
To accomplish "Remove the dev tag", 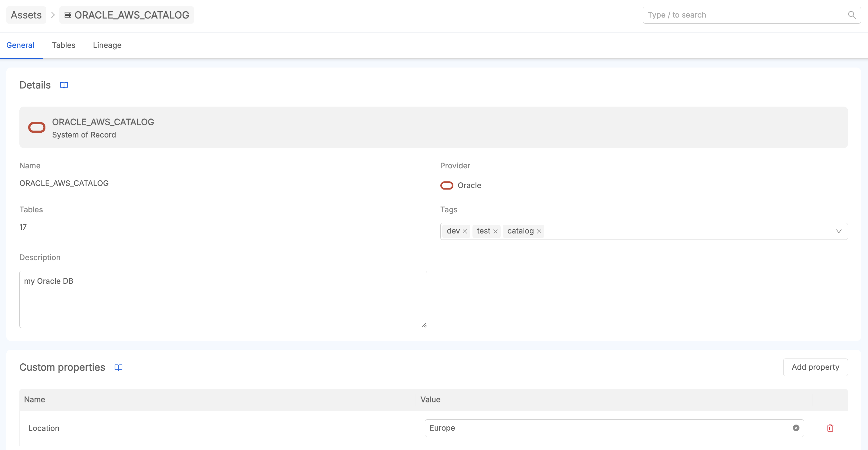I will 465,231.
